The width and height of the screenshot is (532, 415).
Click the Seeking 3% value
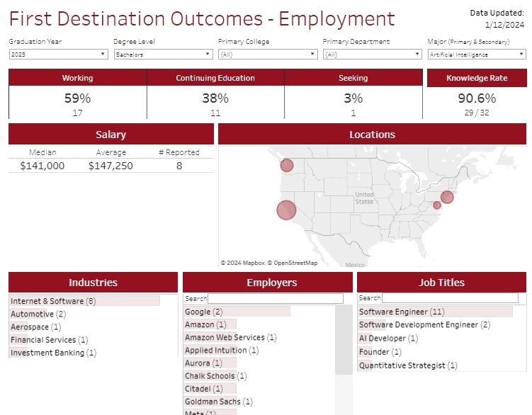[x=353, y=98]
